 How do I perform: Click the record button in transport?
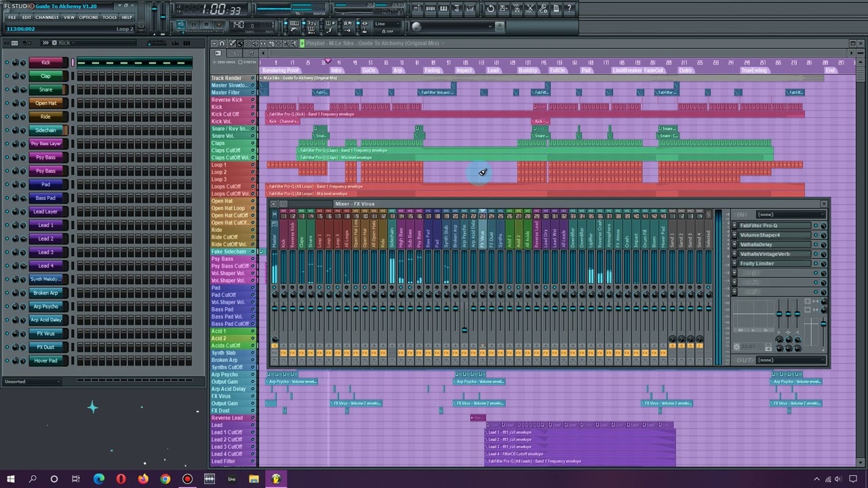[x=218, y=25]
